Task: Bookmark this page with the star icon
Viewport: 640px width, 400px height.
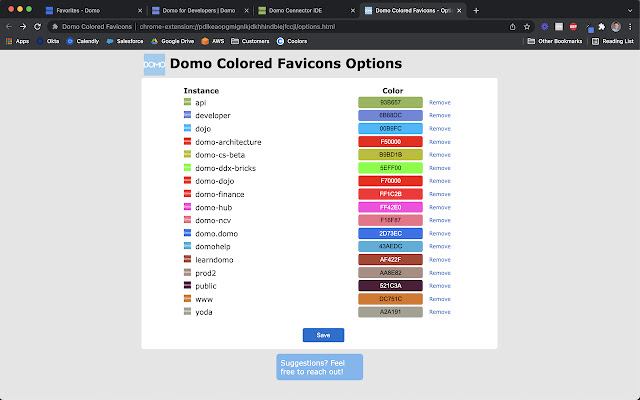Action: (527, 27)
